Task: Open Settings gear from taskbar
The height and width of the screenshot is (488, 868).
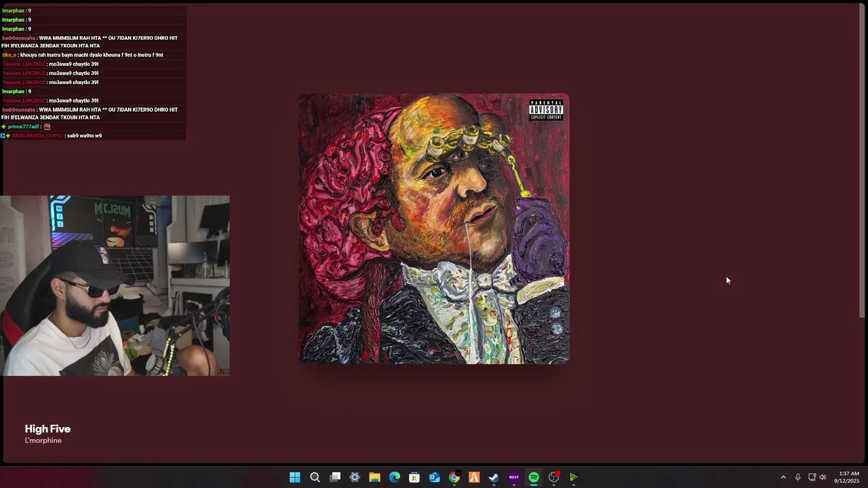Action: (x=355, y=477)
